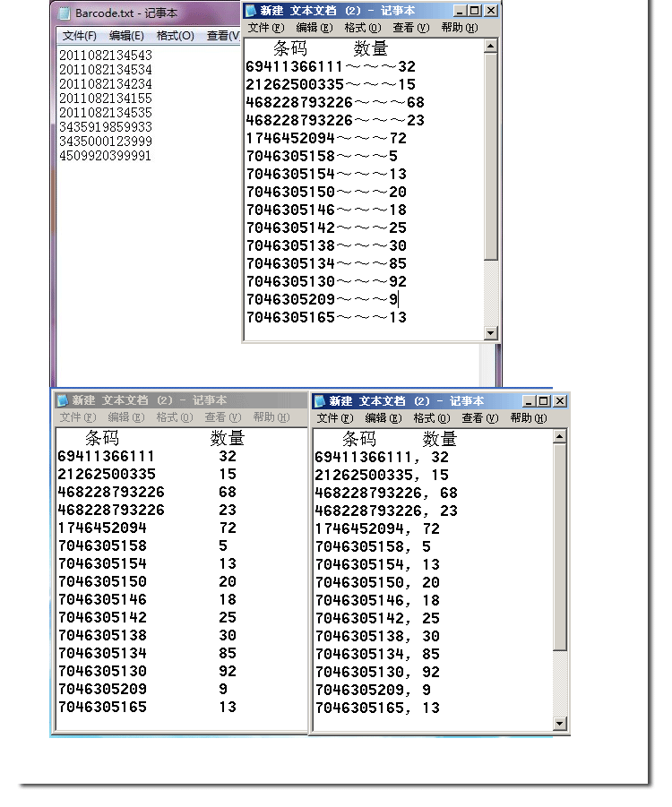
Task: Click title bar text of bottom-right Notepad
Action: (x=407, y=401)
